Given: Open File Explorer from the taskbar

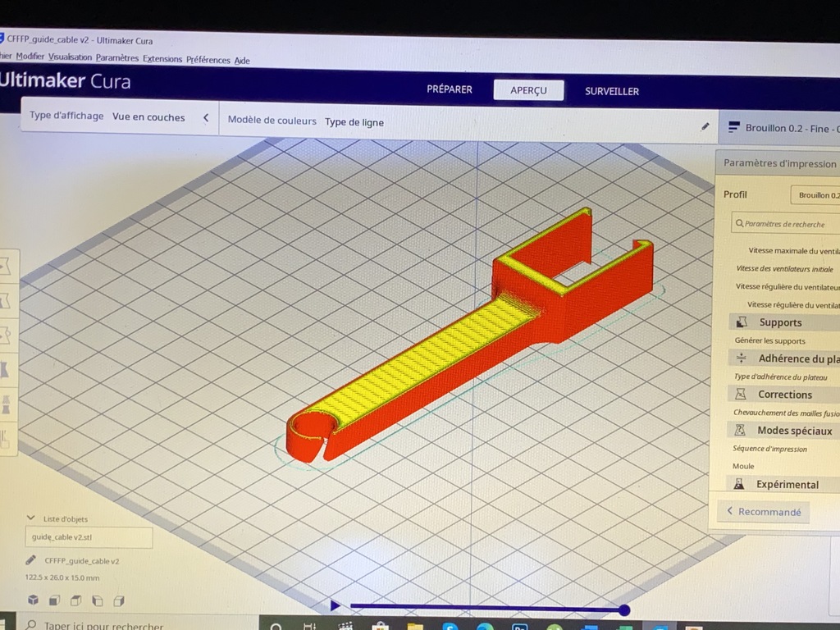Looking at the screenshot, I should tap(414, 626).
